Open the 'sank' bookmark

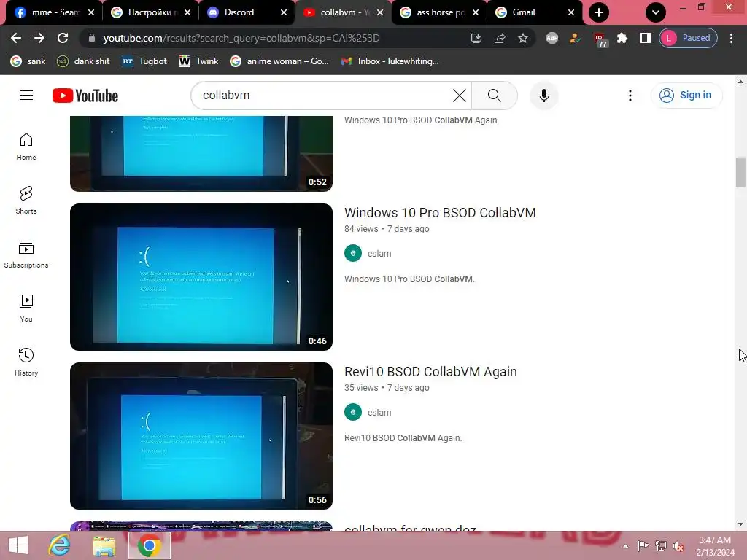click(28, 61)
